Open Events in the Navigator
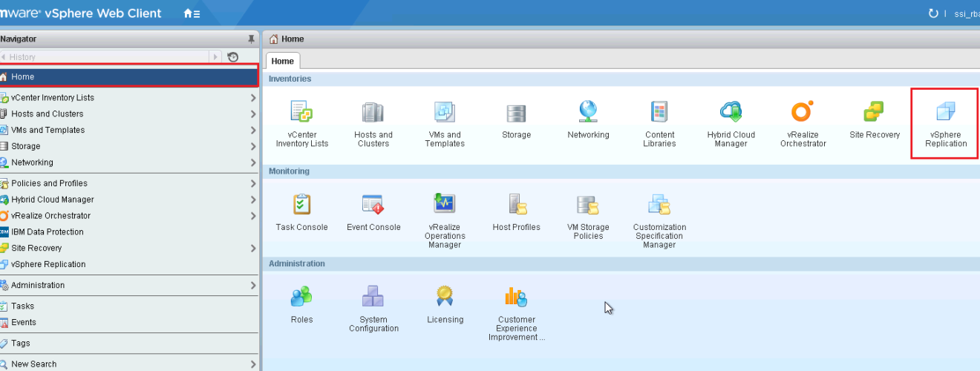Image resolution: width=980 pixels, height=371 pixels. click(129, 323)
